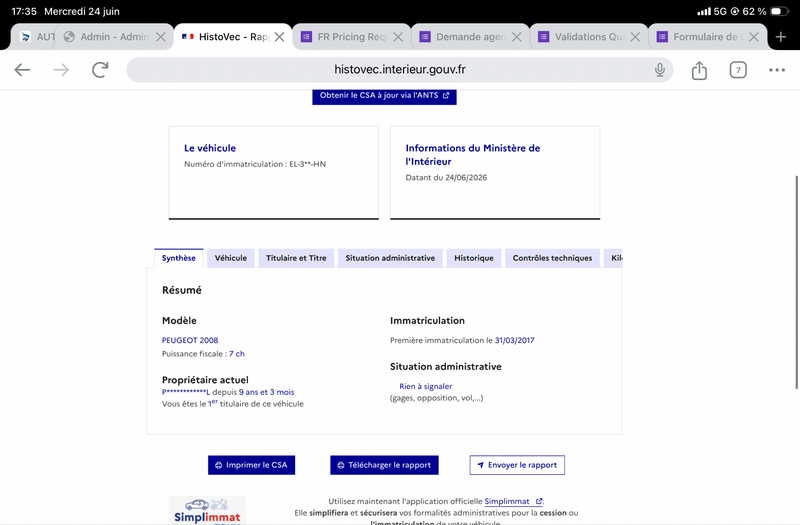Image resolution: width=800 pixels, height=525 pixels.
Task: Click Télécharger le rapport button
Action: pos(384,465)
